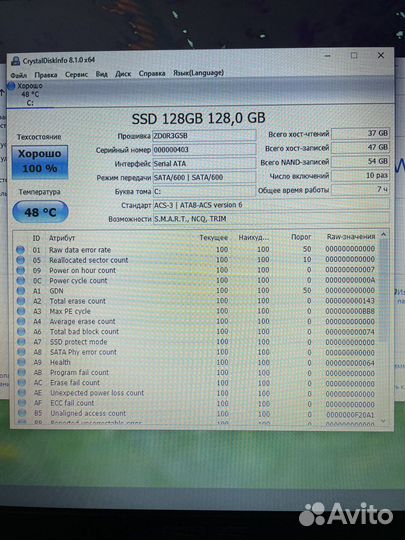
Task: Click the Стандарт field ACS-3
Action: (x=271, y=205)
